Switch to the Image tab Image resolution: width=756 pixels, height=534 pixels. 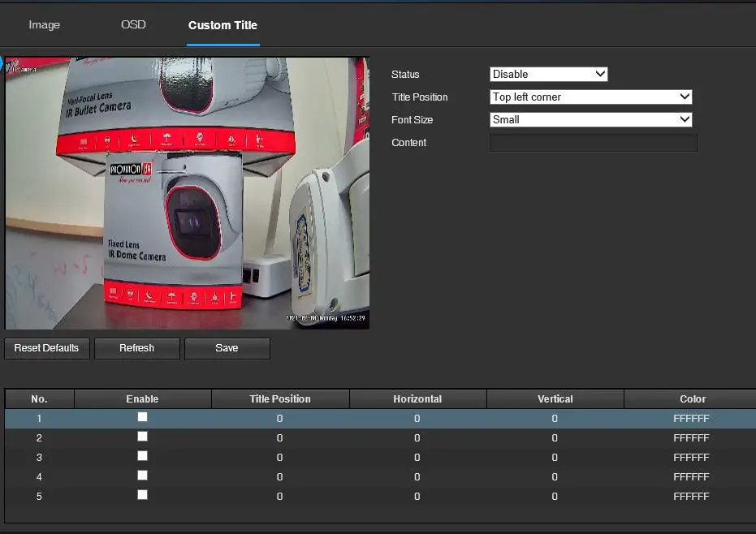coord(44,24)
